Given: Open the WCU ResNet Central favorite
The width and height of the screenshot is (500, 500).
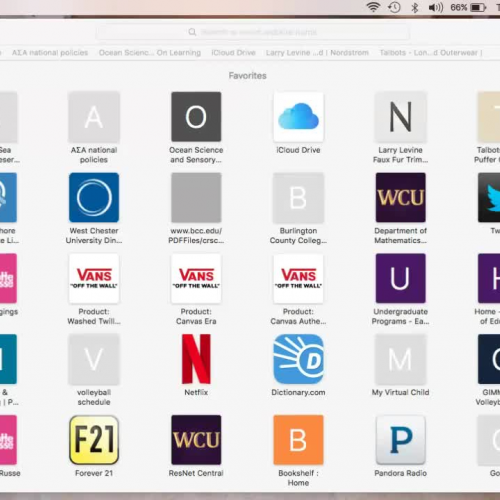Looking at the screenshot, I should coord(196,440).
